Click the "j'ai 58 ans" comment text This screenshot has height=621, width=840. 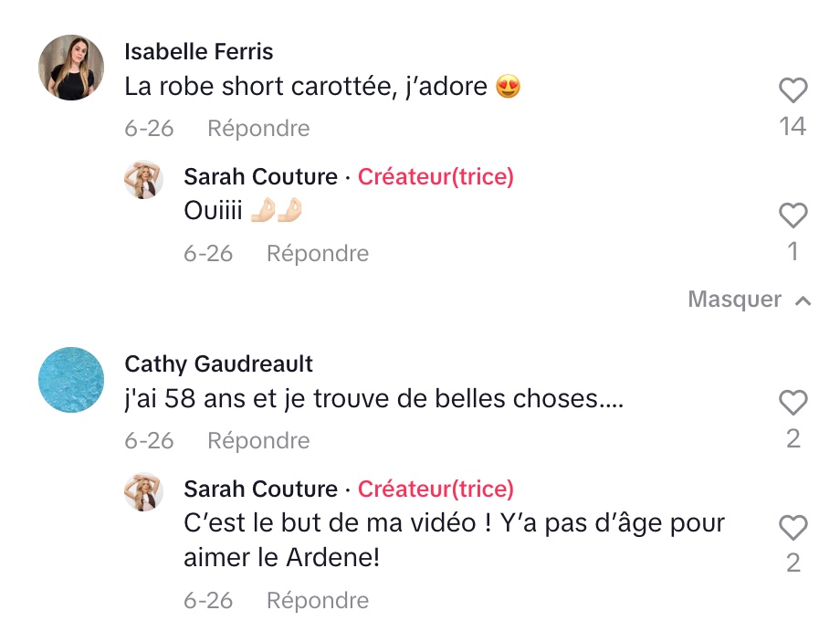[374, 399]
